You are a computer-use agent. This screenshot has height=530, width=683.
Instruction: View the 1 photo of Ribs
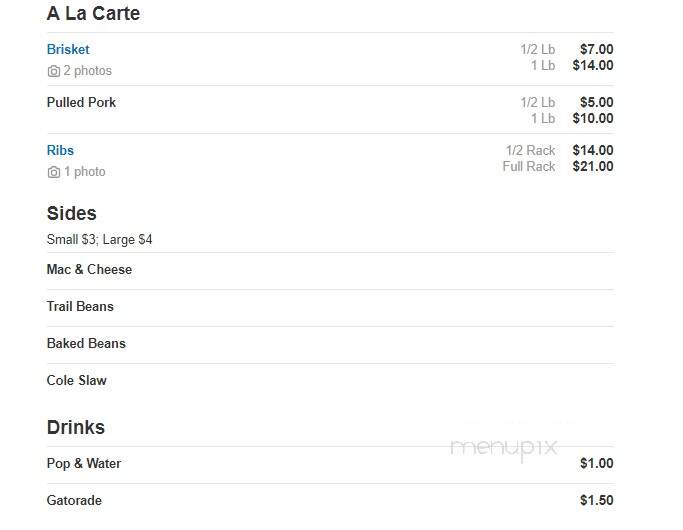[x=85, y=172]
